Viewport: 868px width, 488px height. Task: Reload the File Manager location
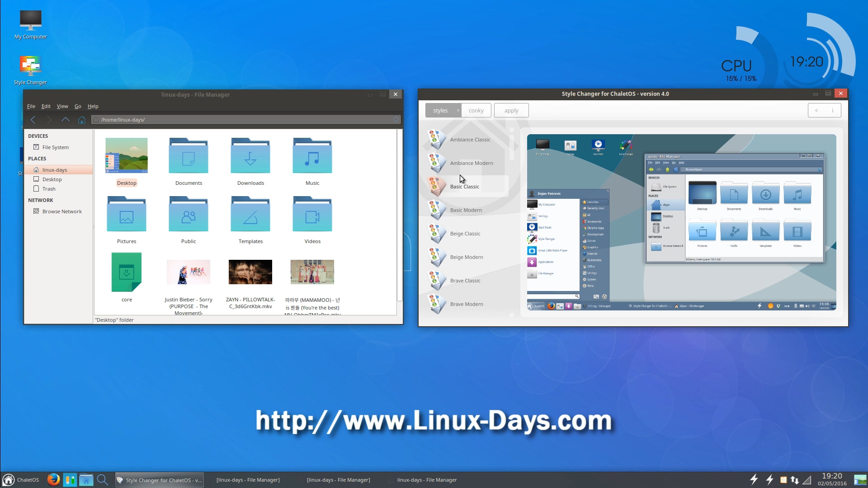(x=396, y=120)
